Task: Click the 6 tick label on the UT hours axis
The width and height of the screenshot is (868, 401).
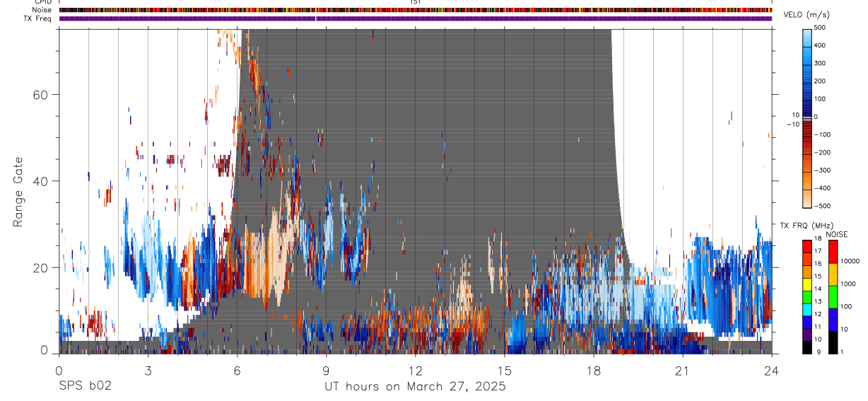Action: click(x=237, y=371)
